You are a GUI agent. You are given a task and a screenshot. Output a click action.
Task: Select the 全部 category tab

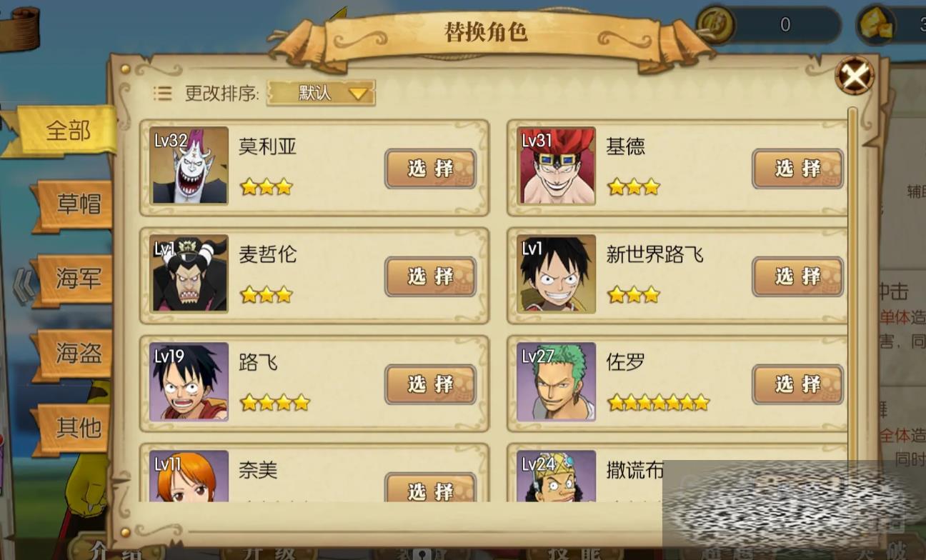click(67, 131)
